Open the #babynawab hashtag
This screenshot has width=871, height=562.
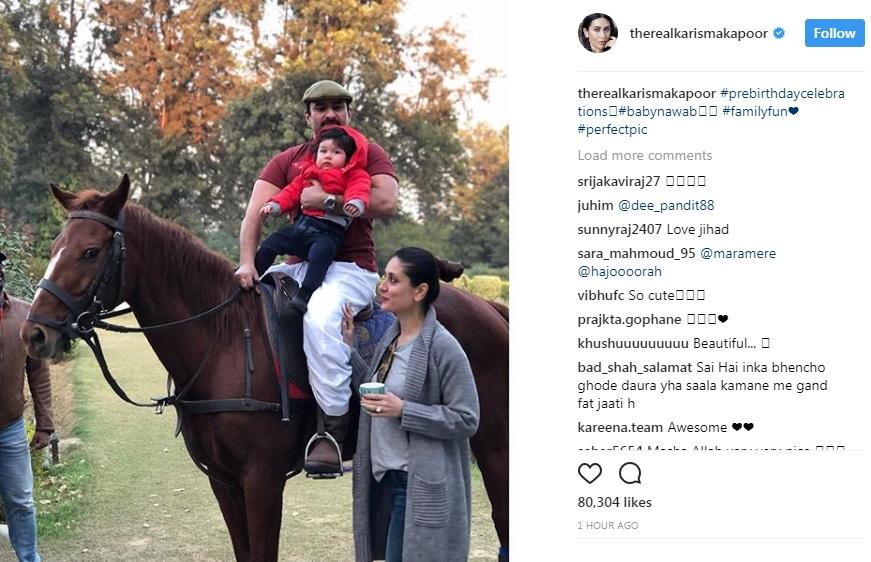coord(657,112)
